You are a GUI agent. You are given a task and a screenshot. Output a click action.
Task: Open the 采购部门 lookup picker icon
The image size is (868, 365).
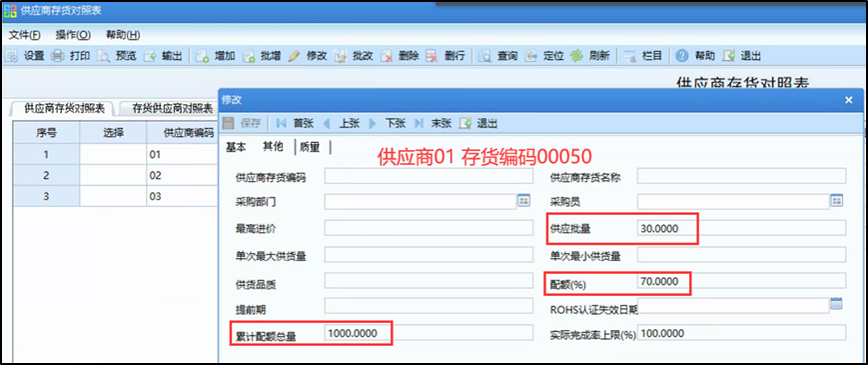click(523, 201)
